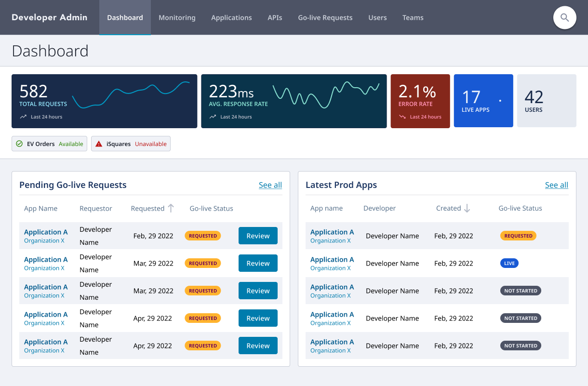Open Application A in first Latest Prod Apps row
The height and width of the screenshot is (386, 588).
click(332, 232)
